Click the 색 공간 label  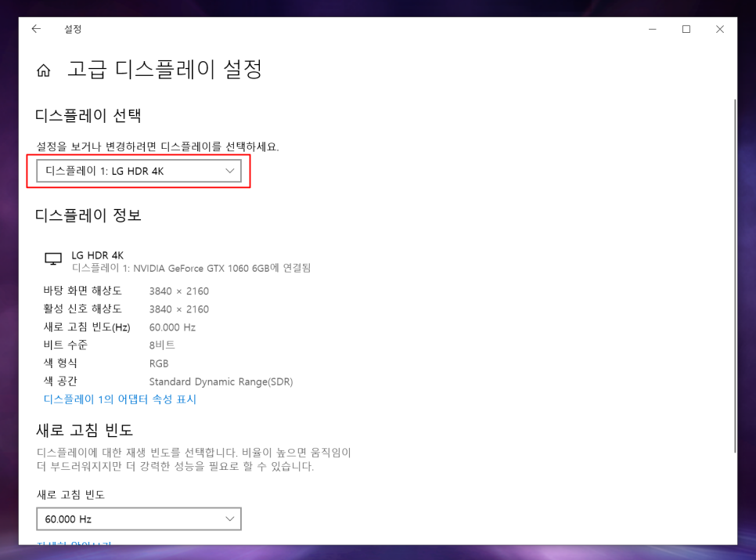(60, 381)
